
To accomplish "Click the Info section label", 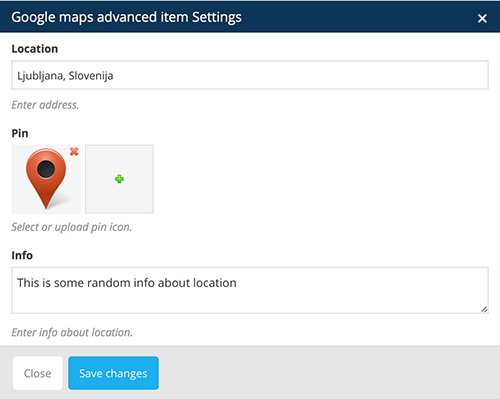I will (22, 255).
